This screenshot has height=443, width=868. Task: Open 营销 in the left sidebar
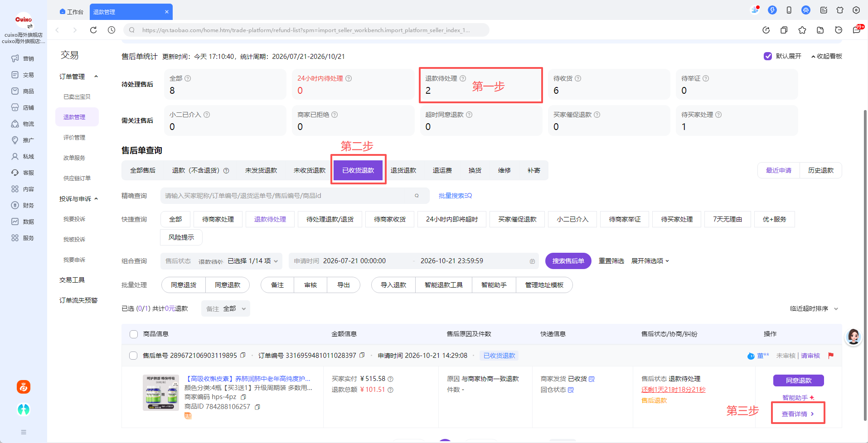tap(23, 58)
